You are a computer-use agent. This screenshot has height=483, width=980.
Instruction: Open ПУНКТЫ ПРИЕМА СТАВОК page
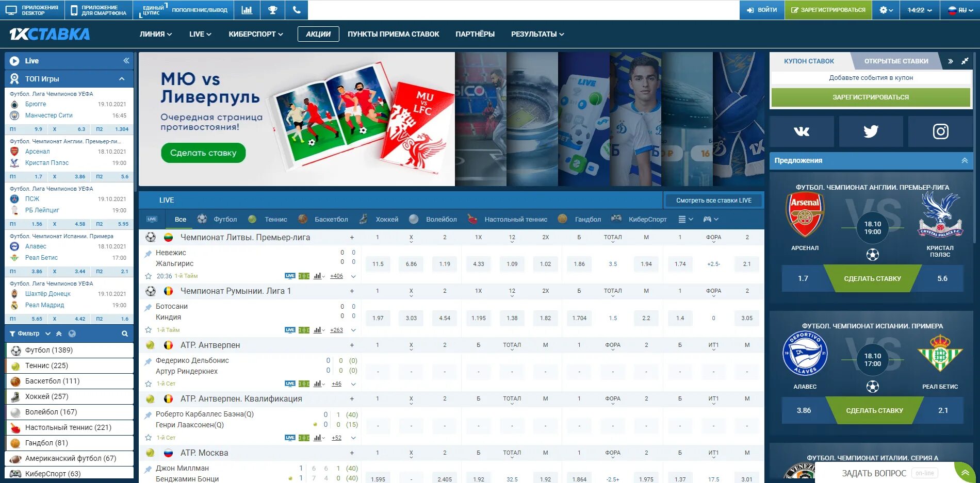click(x=394, y=34)
